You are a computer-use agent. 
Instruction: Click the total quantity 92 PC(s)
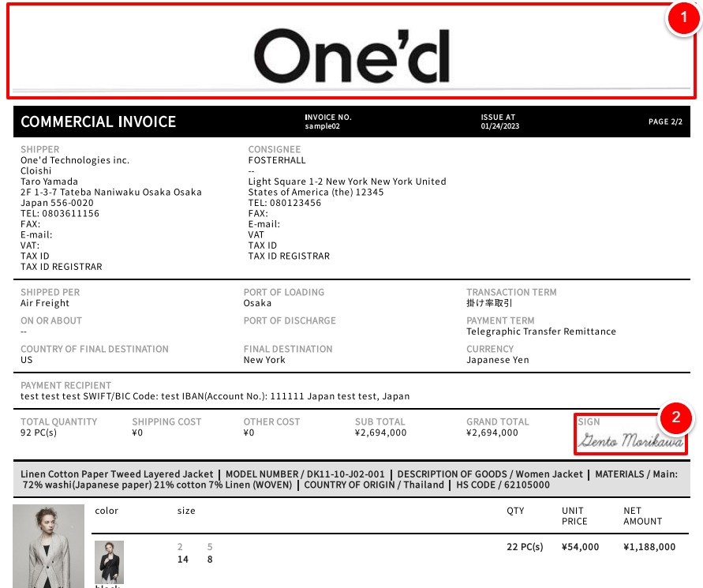(39, 433)
